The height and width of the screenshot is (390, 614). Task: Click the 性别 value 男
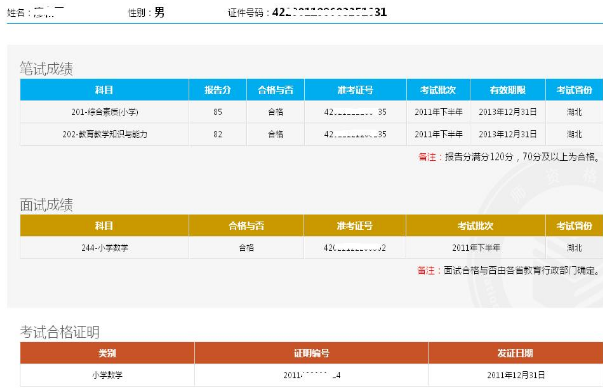pos(159,13)
